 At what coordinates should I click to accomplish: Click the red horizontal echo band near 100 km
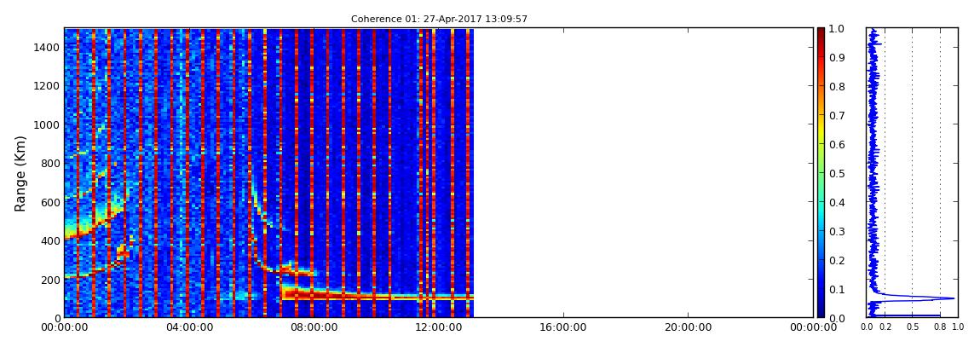pyautogui.click(x=377, y=294)
